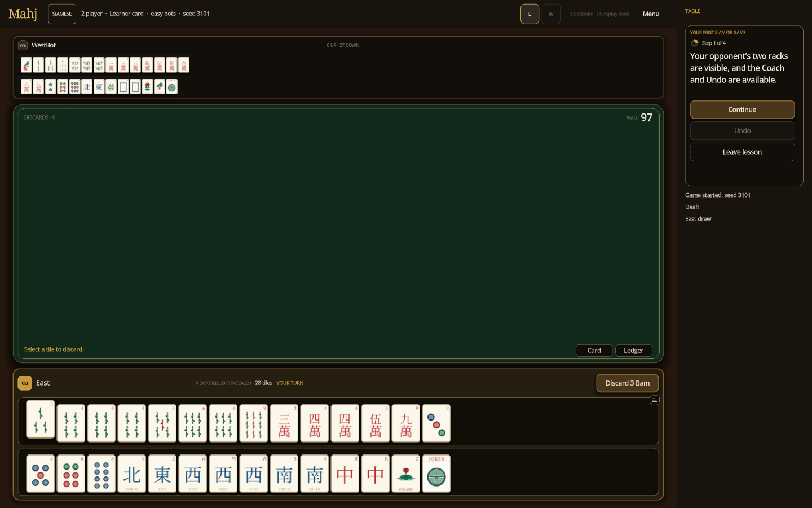The height and width of the screenshot is (508, 812).
Task: Click the 'Game started, seed 3101' log entry
Action: 718,195
